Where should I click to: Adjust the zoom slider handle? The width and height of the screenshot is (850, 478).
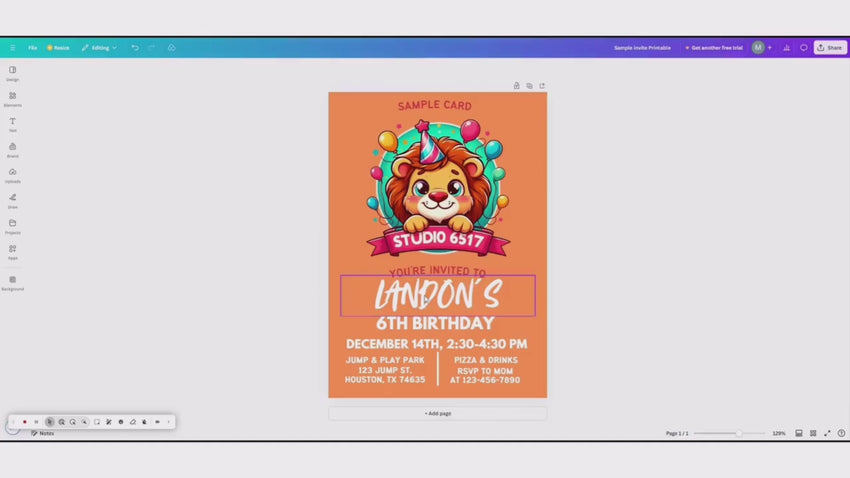738,433
